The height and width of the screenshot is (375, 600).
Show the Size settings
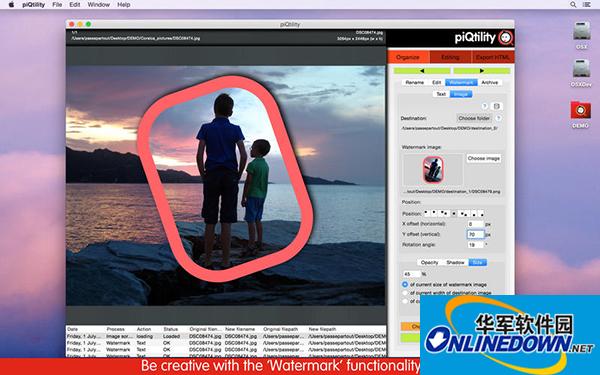478,262
